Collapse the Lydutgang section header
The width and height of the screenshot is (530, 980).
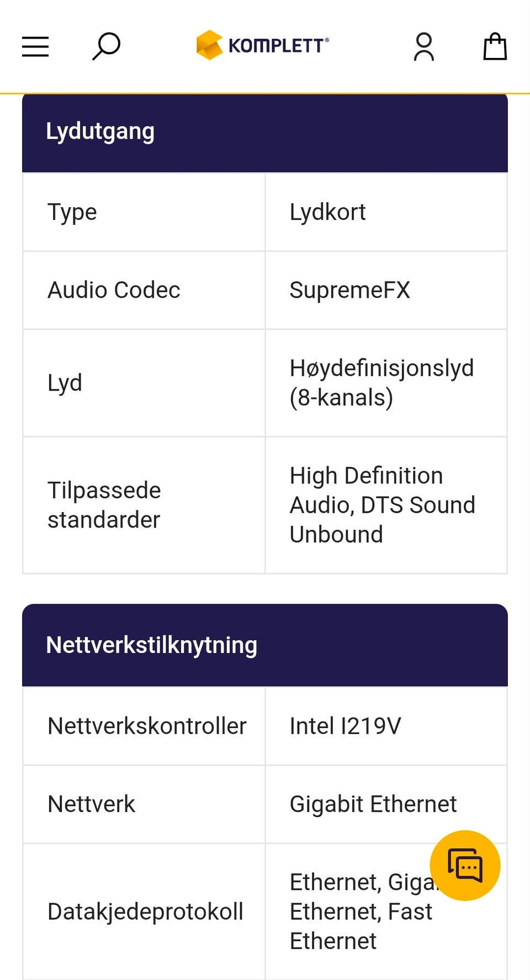265,133
